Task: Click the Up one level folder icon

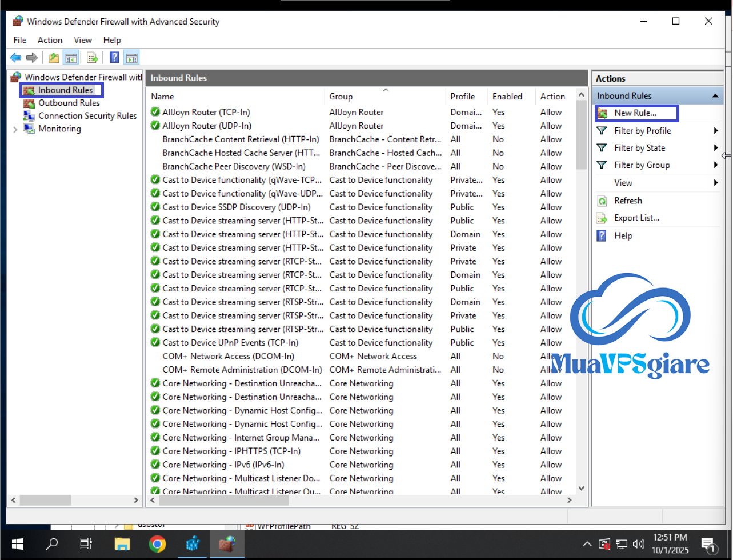Action: pos(54,58)
